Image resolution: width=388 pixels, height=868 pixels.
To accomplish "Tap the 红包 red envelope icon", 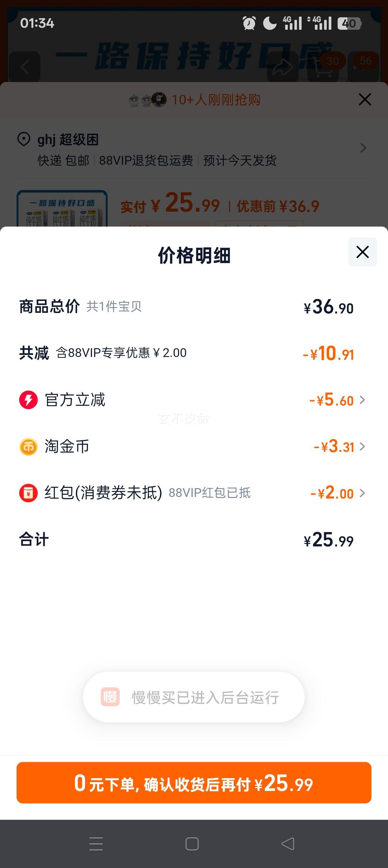I will [28, 493].
